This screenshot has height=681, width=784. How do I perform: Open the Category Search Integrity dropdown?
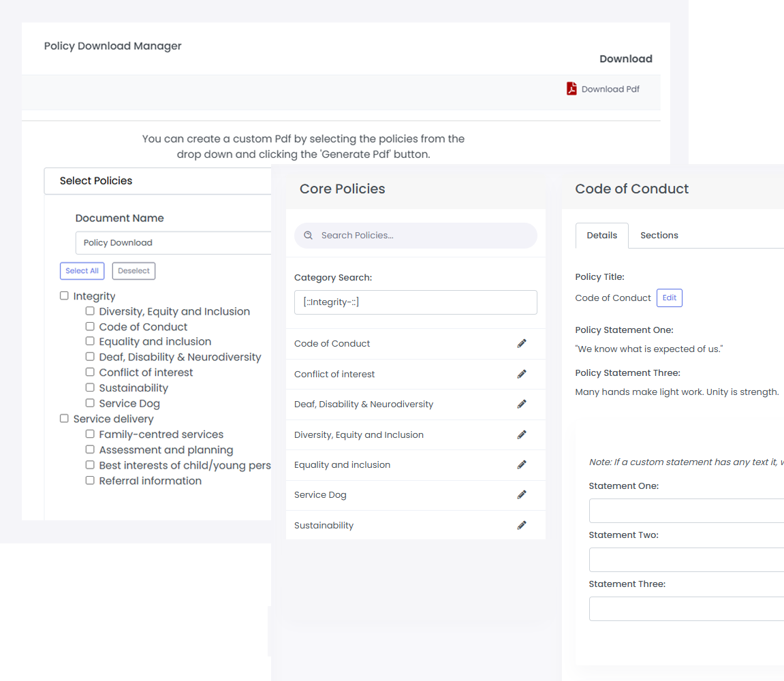tap(415, 302)
